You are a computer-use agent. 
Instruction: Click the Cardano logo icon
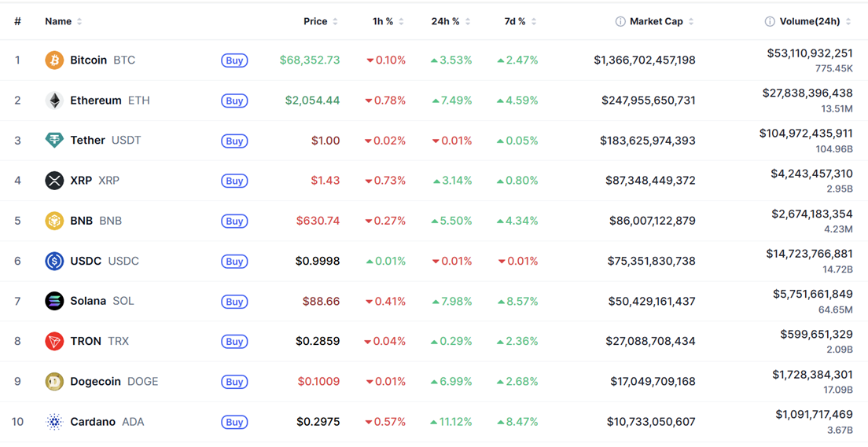click(54, 422)
